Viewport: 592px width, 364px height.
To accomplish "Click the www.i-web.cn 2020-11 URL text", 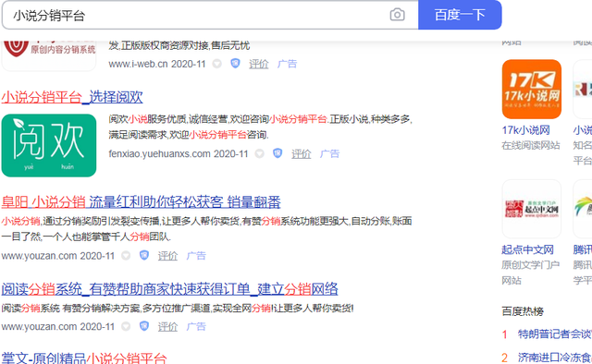I will pos(157,64).
